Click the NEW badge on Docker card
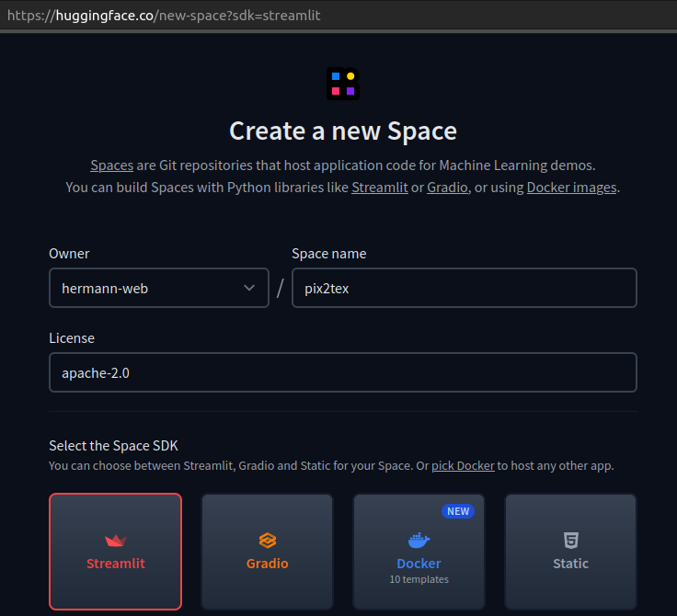Screen dimensions: 677x616 457,511
